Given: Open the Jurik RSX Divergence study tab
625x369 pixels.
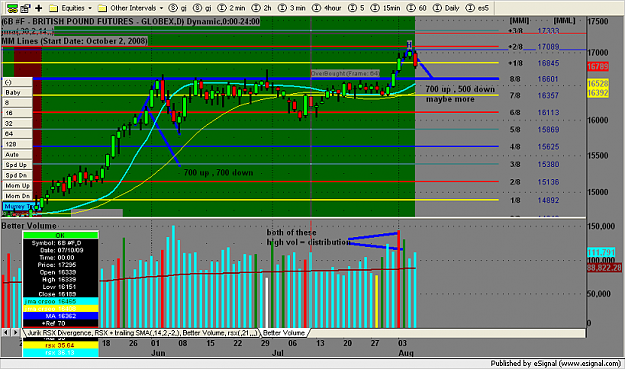Looking at the screenshot, I should (142, 333).
